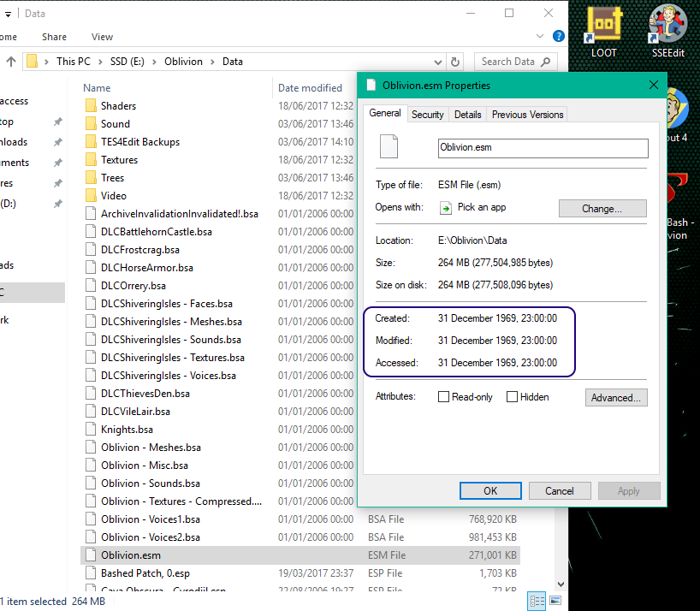Click the Sound folder icon
Screen dimensions: 700x611
(91, 123)
